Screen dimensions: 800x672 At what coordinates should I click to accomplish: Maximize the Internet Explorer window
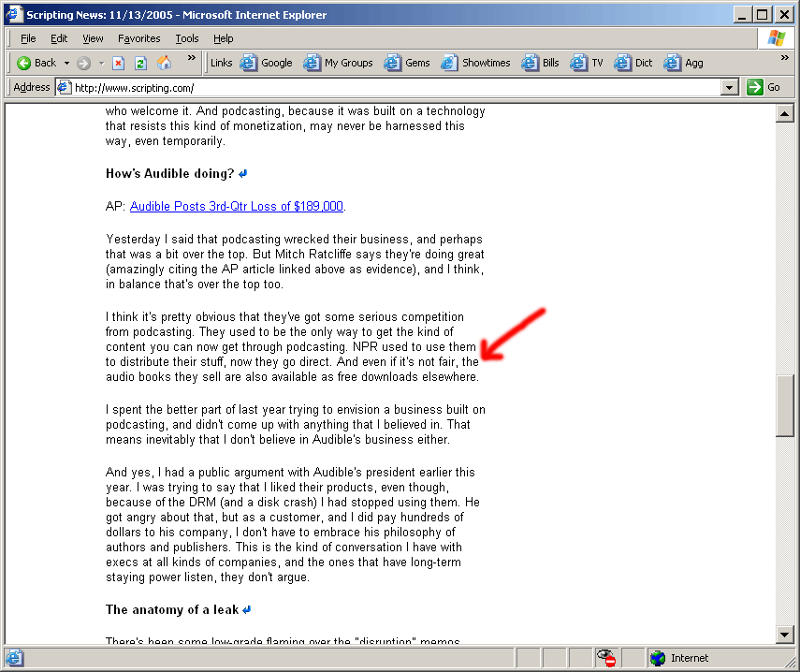tap(763, 14)
